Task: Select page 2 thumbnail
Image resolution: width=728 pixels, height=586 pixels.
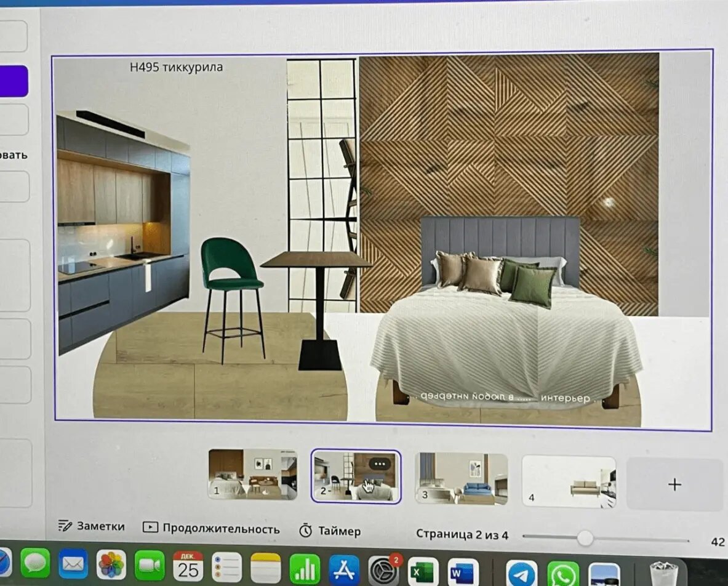Action: (x=356, y=476)
